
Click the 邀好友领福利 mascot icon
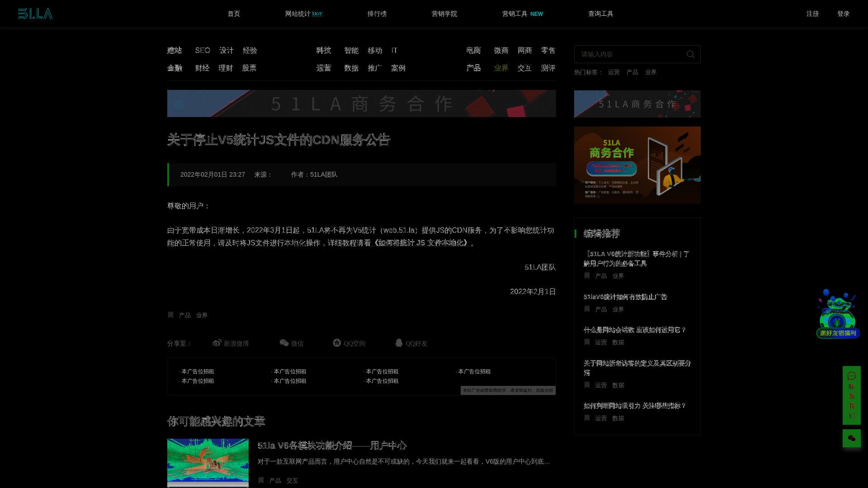tap(838, 314)
